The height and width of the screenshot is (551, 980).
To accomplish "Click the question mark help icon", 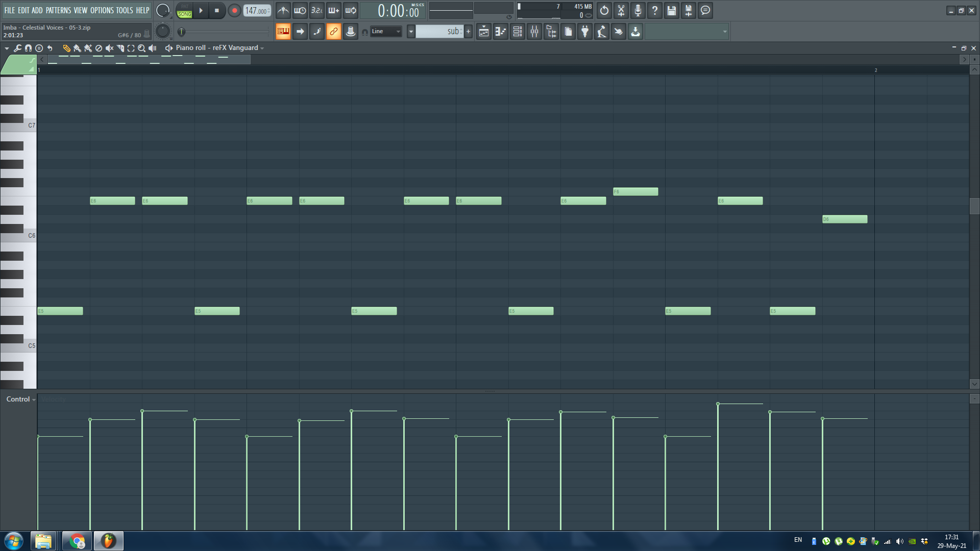I will coord(655,11).
